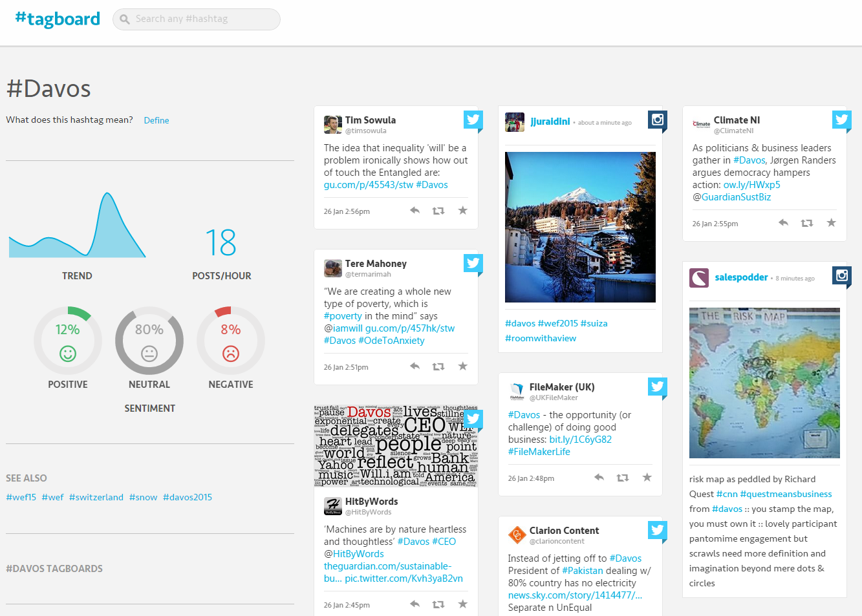This screenshot has width=862, height=616.
Task: Open the #davos2015 related hashtag
Action: point(188,497)
